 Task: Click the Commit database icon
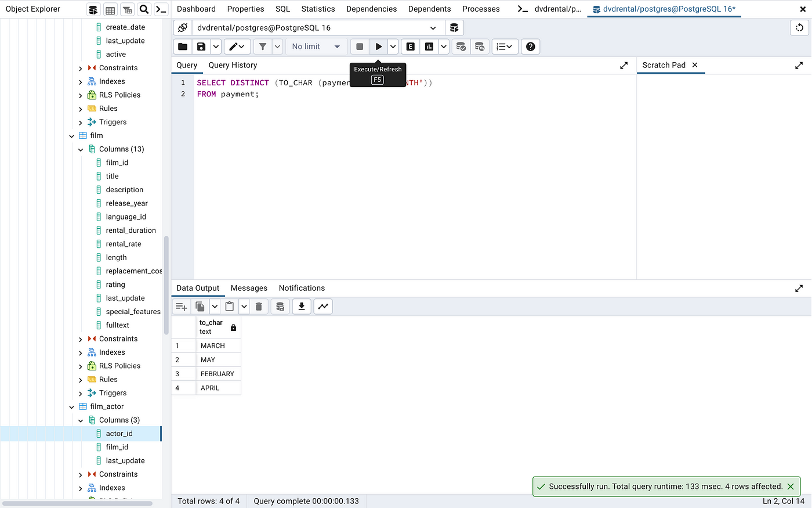click(461, 46)
